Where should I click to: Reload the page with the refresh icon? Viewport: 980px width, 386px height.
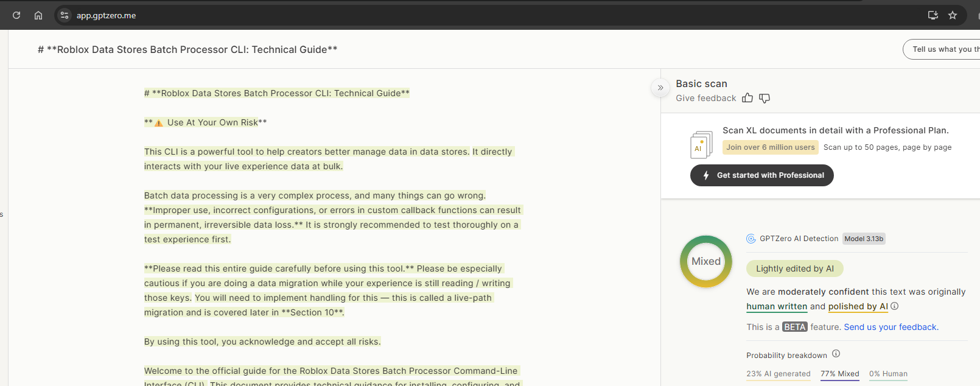(16, 15)
